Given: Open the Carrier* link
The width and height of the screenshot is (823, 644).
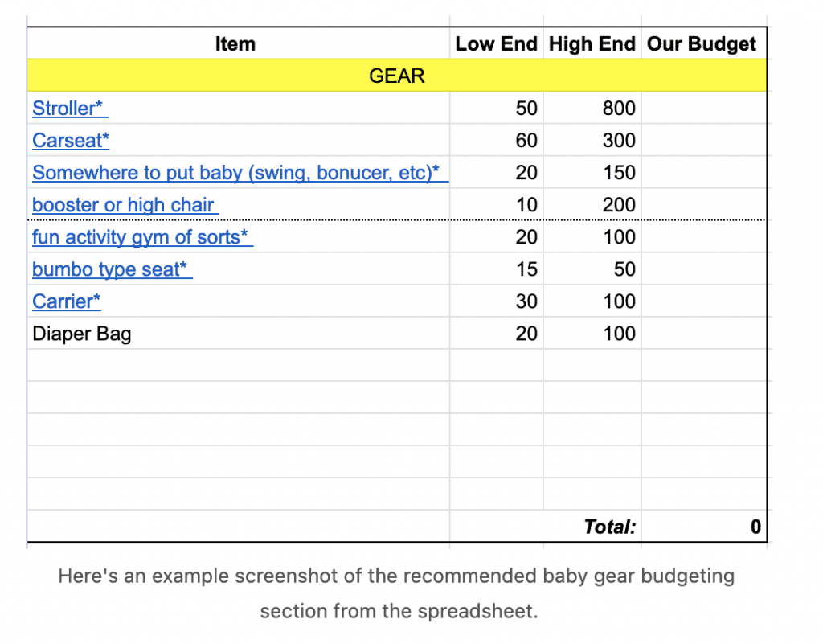Looking at the screenshot, I should click(x=67, y=301).
